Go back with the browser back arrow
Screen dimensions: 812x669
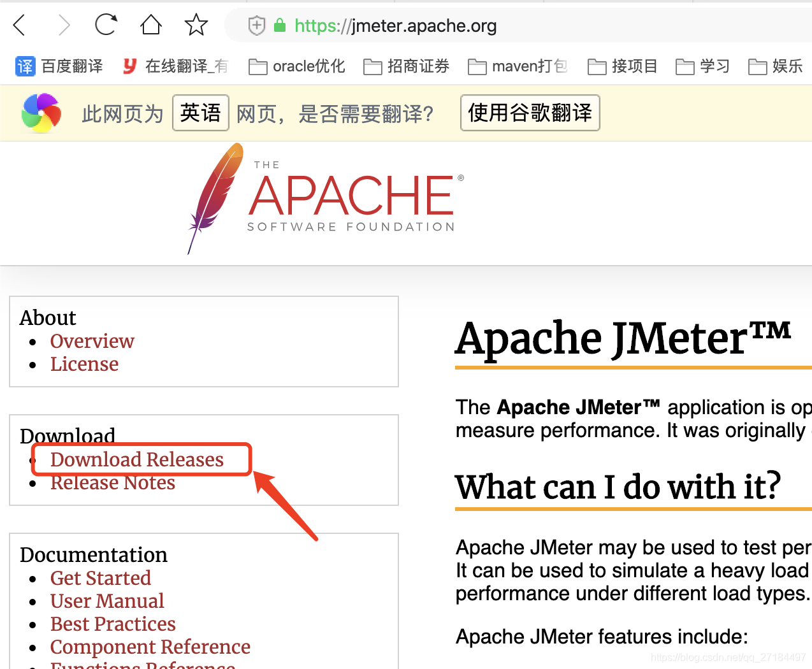19,25
